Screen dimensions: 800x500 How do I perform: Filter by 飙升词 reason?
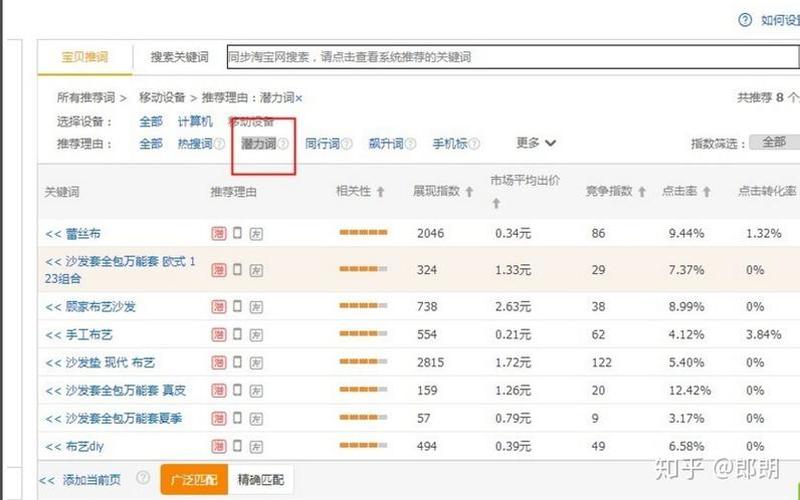386,144
